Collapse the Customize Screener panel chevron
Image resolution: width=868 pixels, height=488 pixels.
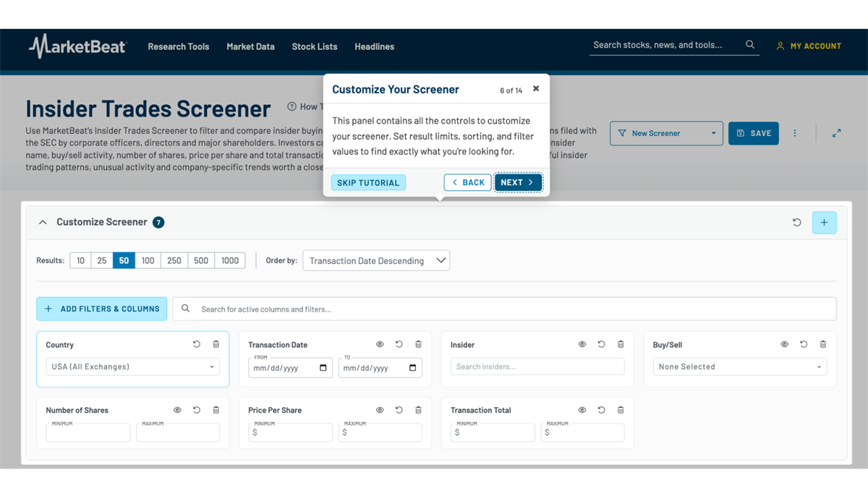click(x=43, y=222)
